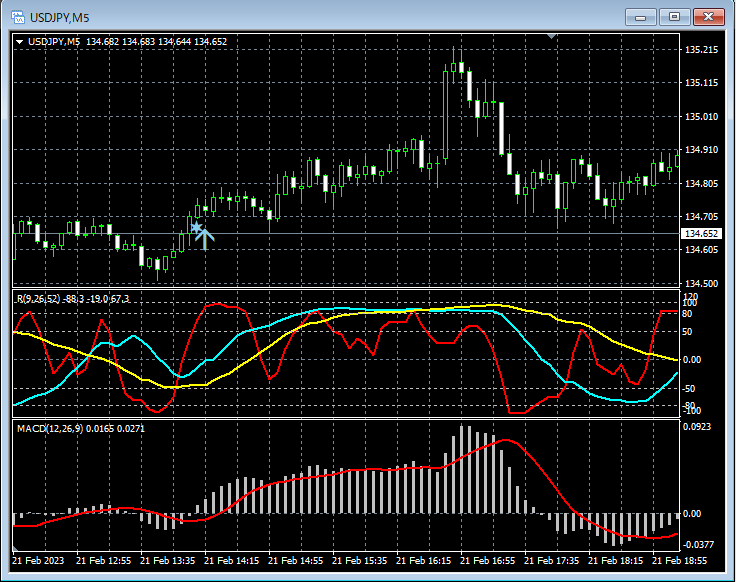
Task: Click the 134.805 price scale value
Action: click(701, 183)
